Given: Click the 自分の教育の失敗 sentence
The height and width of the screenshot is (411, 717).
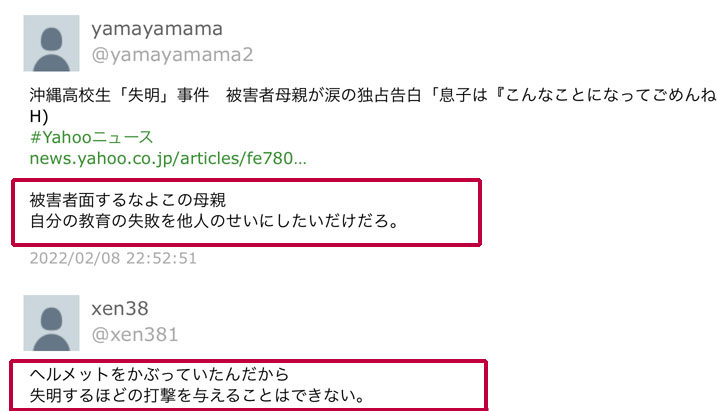Looking at the screenshot, I should (214, 221).
